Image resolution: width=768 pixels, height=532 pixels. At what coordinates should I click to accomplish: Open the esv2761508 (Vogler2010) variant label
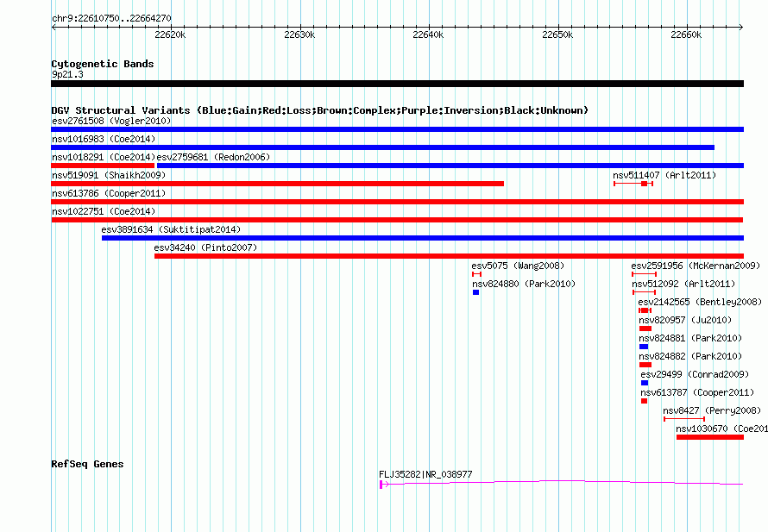(x=111, y=121)
